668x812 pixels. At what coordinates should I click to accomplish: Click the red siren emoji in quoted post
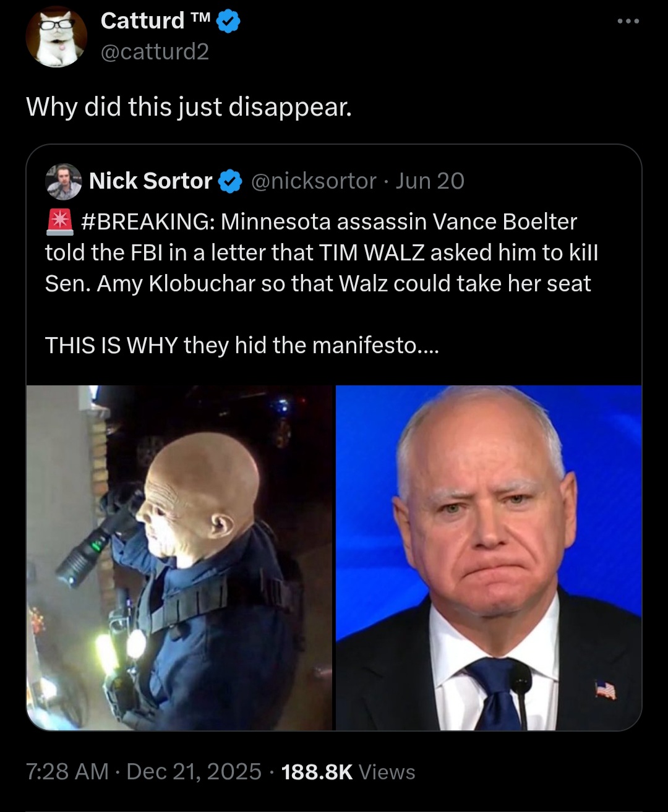pyautogui.click(x=59, y=222)
